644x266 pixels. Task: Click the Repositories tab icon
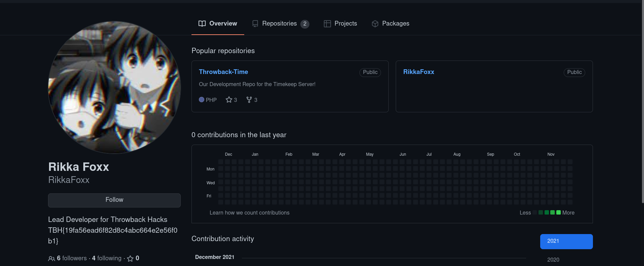click(x=255, y=24)
